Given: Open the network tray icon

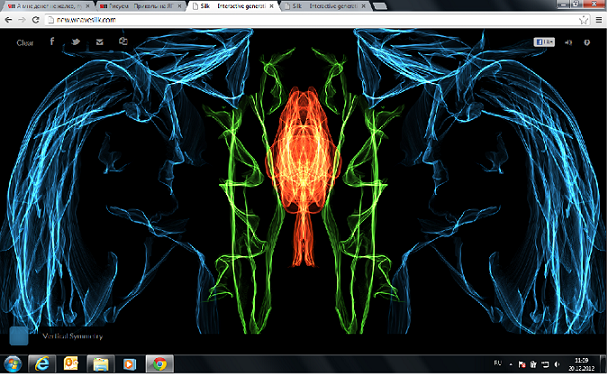Looking at the screenshot, I should tap(545, 364).
